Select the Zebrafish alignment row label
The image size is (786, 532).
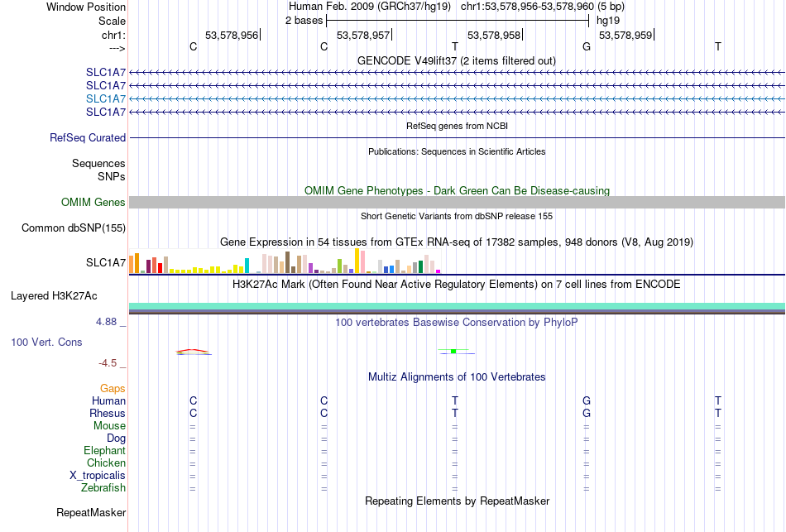point(103,487)
